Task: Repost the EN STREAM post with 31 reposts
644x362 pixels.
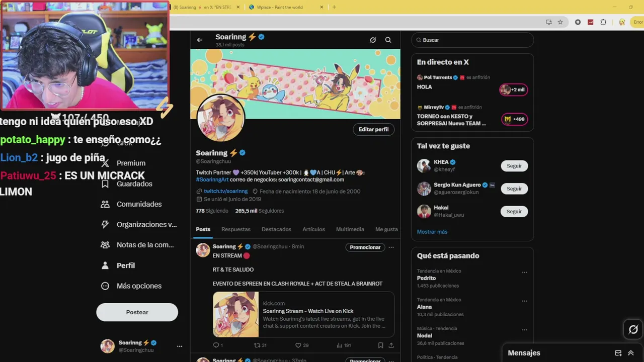Action: 260,345
